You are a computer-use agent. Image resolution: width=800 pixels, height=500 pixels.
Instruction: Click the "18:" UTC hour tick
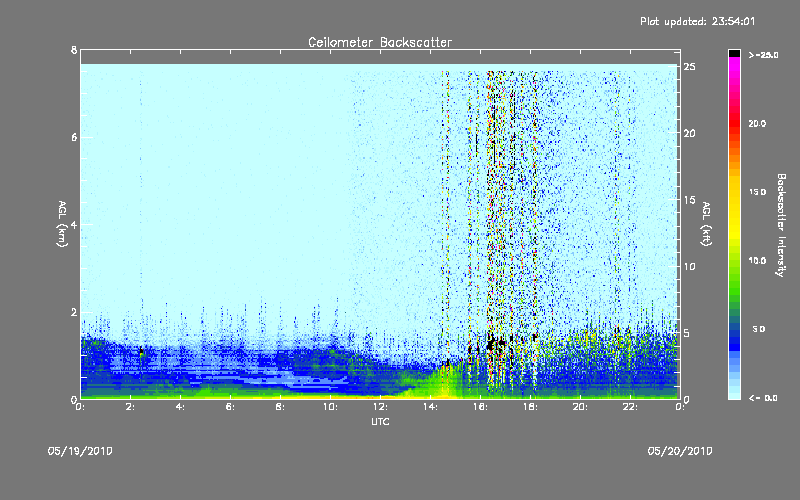(531, 407)
